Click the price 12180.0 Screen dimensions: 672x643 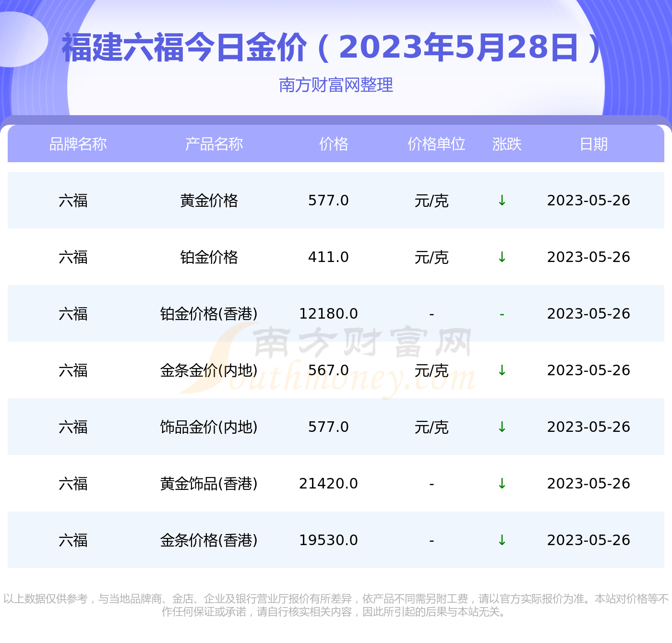328,314
